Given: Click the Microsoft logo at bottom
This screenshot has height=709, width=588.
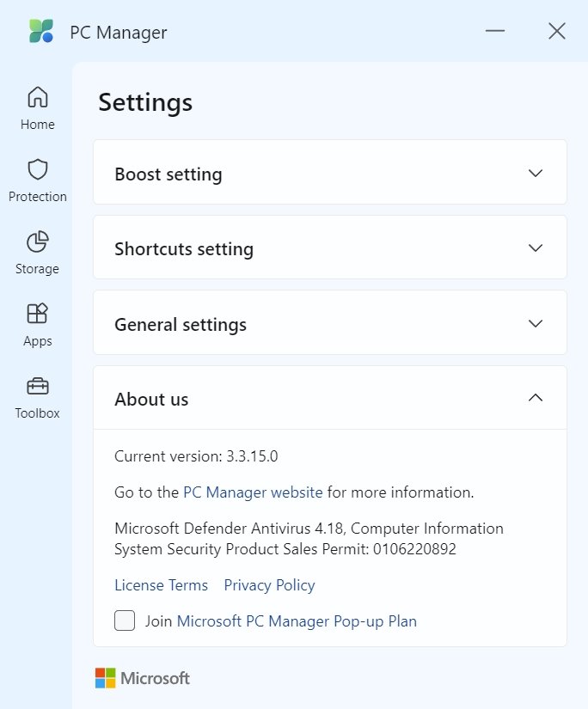Looking at the screenshot, I should point(143,678).
